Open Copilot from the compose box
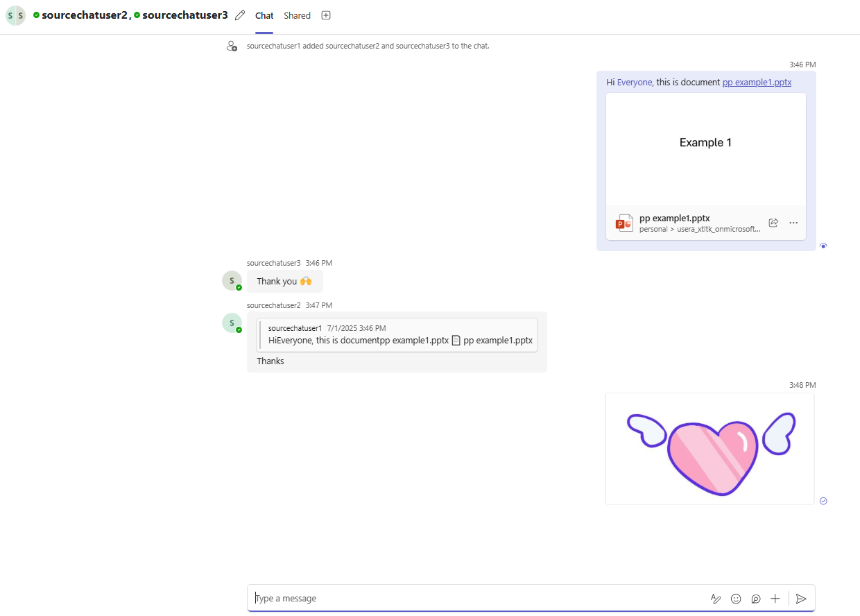 (x=755, y=598)
